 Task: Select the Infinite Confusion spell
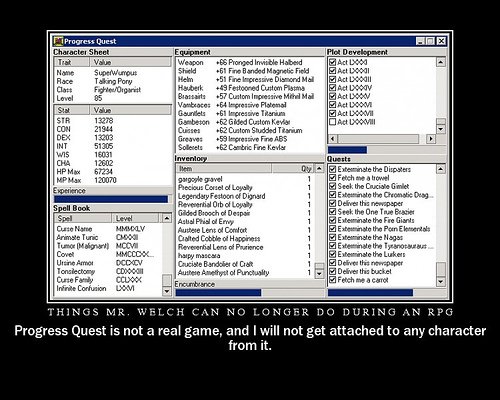pyautogui.click(x=108, y=288)
